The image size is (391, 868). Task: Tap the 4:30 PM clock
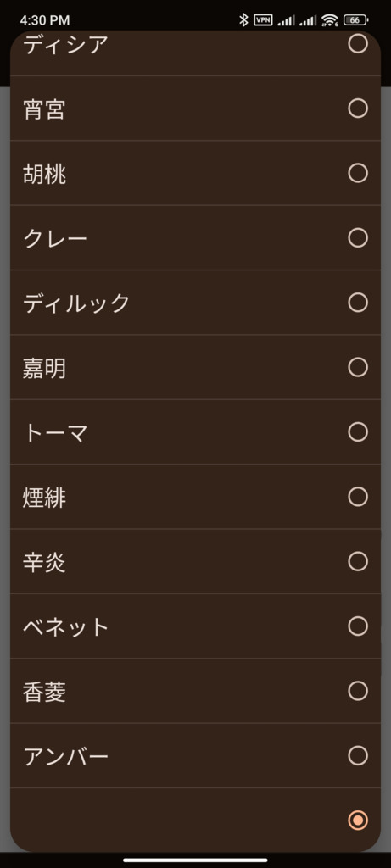coord(45,20)
